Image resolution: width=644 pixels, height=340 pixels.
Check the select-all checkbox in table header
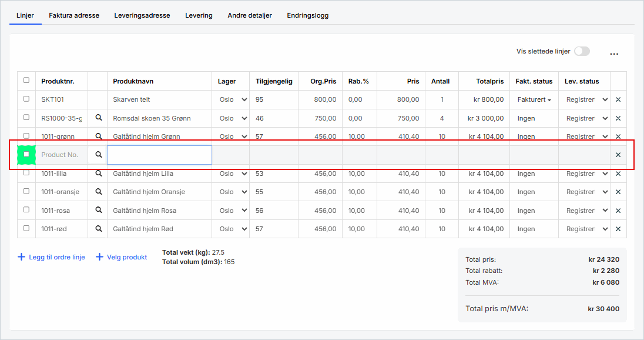tap(26, 81)
